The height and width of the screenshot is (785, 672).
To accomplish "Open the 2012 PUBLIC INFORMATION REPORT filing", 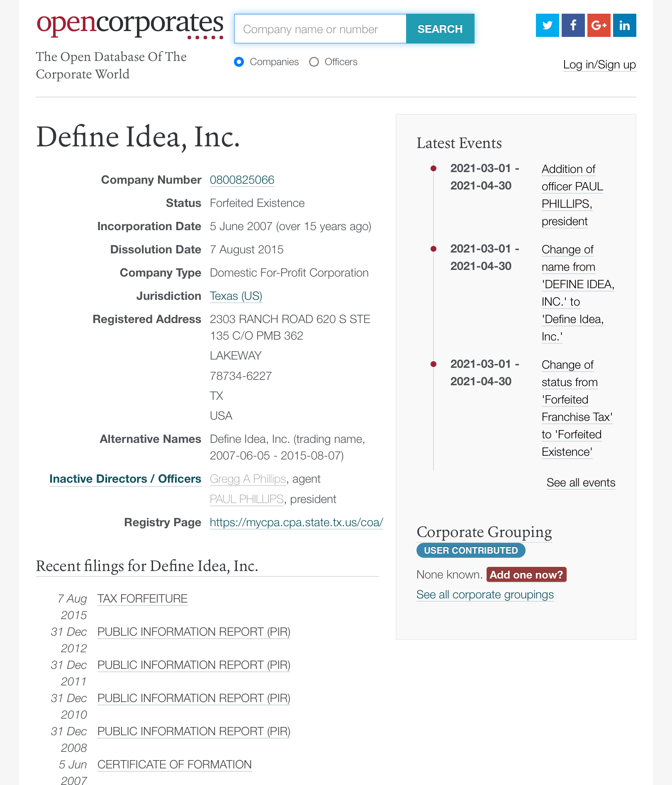I will point(194,632).
